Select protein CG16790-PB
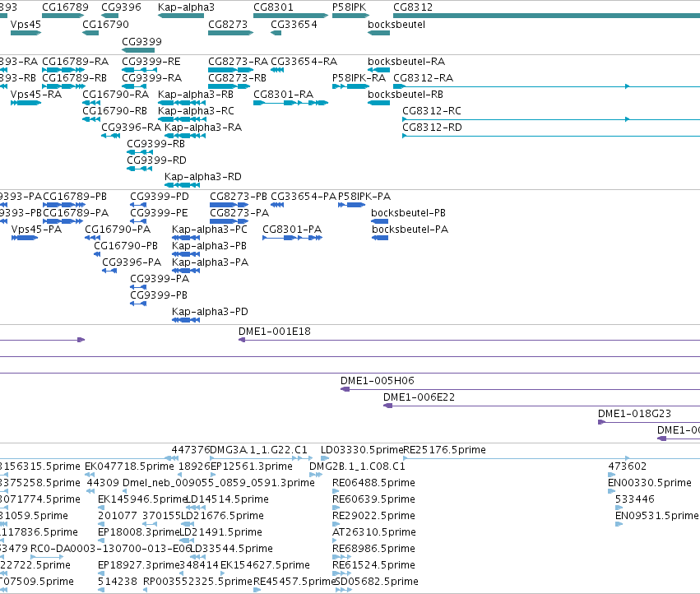700x594 pixels. (97, 254)
